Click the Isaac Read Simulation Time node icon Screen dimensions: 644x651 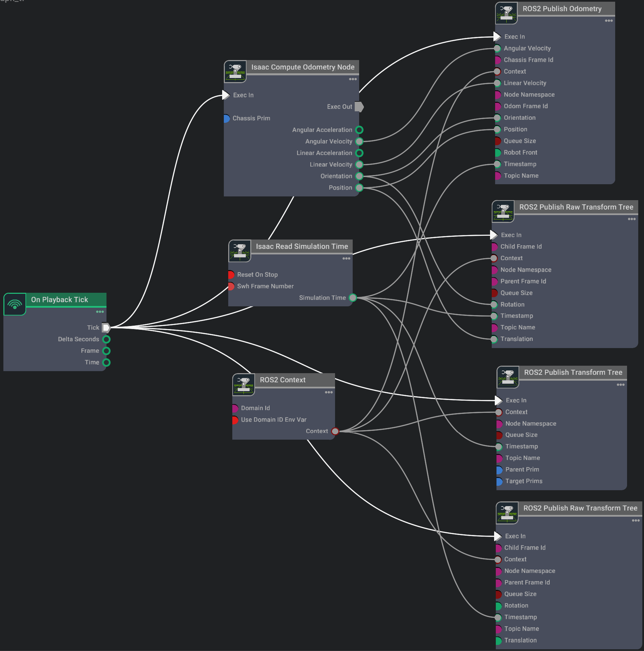(x=240, y=251)
